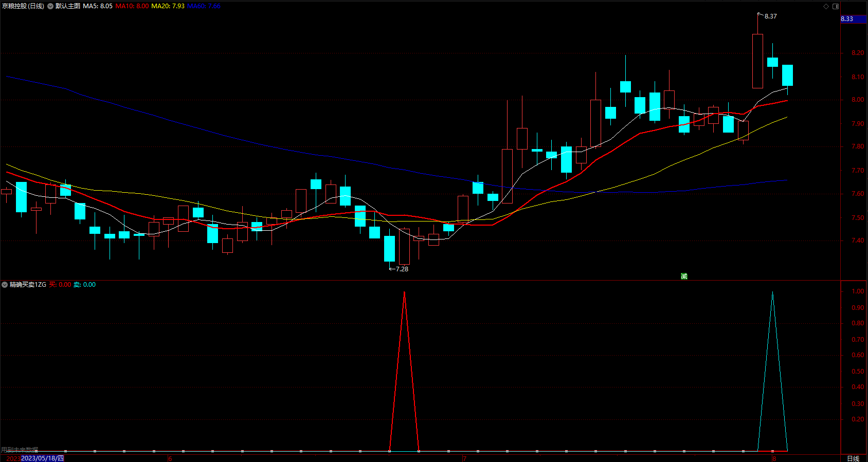The width and height of the screenshot is (868, 462).
Task: Click the stock name 京粮控股 (日线)
Action: tap(23, 6)
